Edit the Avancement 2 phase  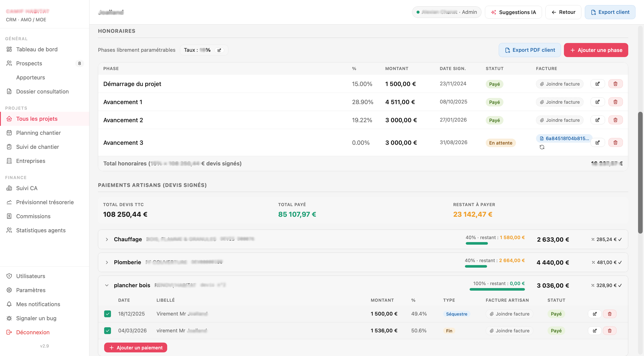[598, 120]
